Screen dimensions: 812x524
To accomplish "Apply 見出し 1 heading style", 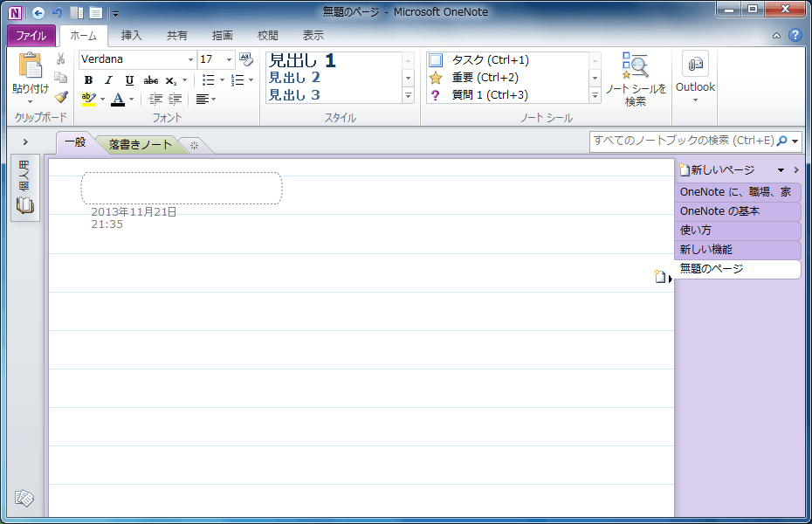I will click(x=303, y=60).
